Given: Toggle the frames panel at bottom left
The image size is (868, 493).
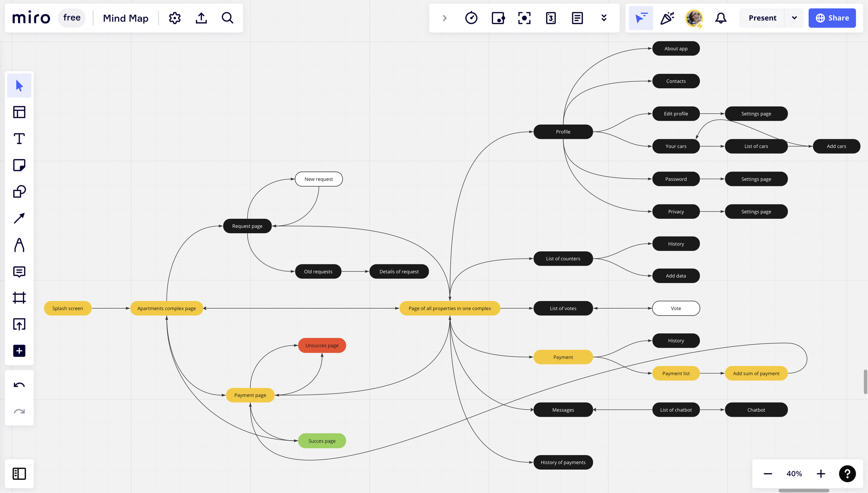Looking at the screenshot, I should (19, 474).
